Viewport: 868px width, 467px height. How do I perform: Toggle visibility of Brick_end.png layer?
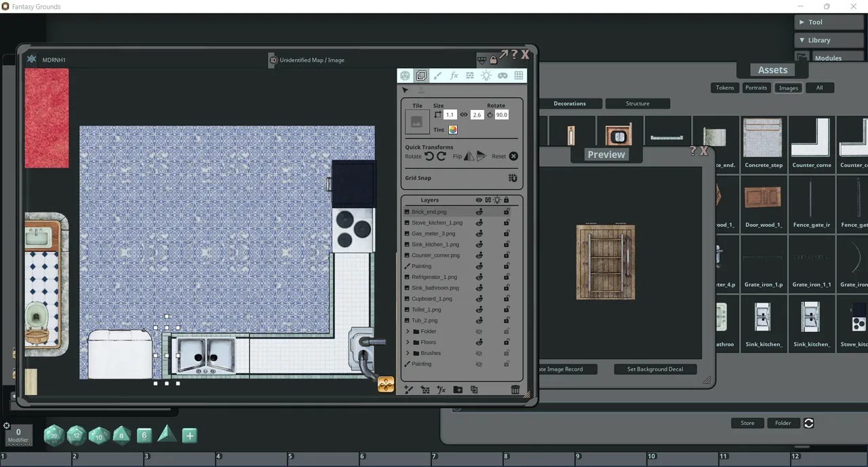coord(479,212)
